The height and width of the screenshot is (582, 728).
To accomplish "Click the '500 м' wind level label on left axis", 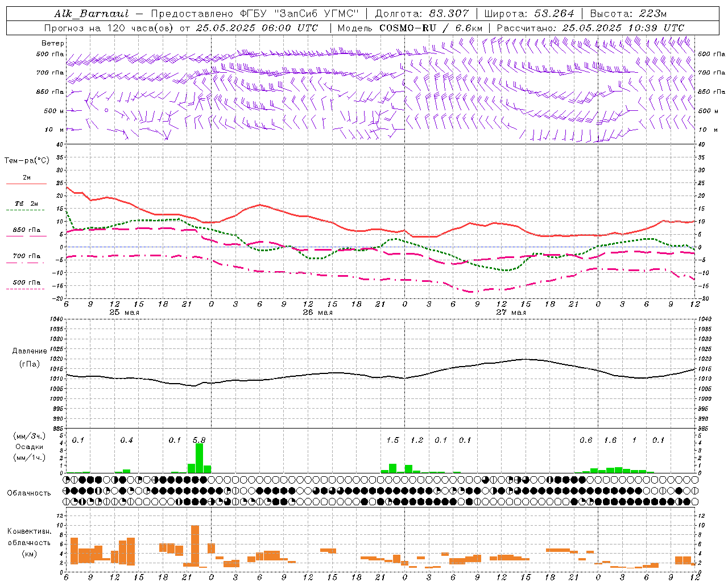I will click(54, 111).
